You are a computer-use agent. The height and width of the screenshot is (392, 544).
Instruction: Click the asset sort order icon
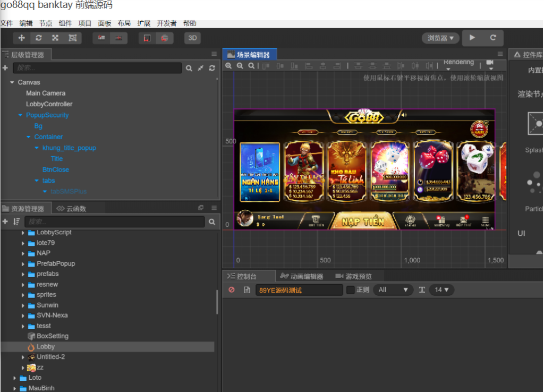tap(16, 221)
